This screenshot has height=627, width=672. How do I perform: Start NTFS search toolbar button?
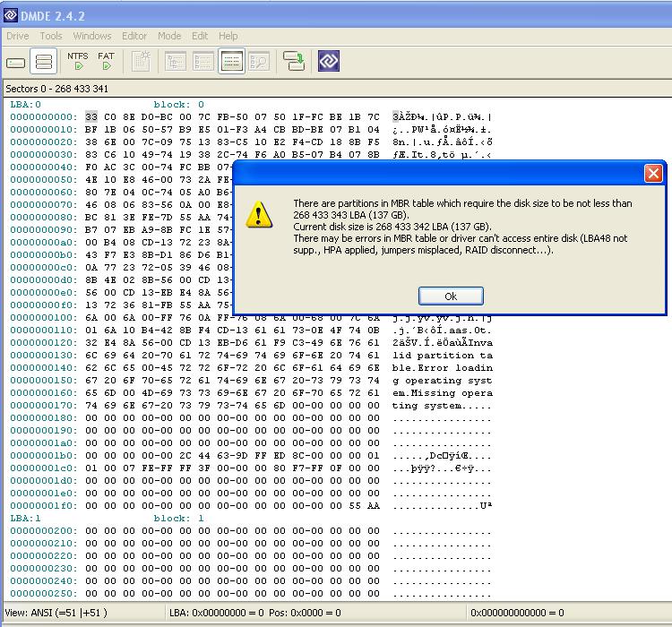tap(78, 61)
